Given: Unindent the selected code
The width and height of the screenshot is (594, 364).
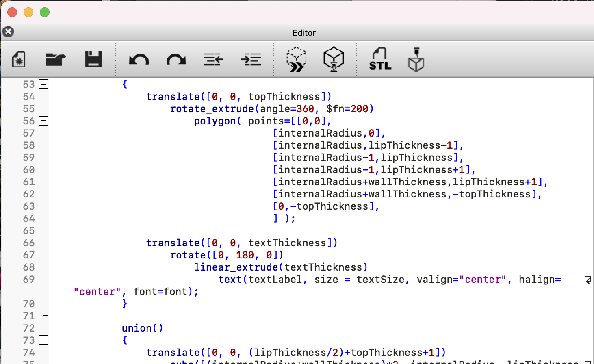Looking at the screenshot, I should coord(214,60).
